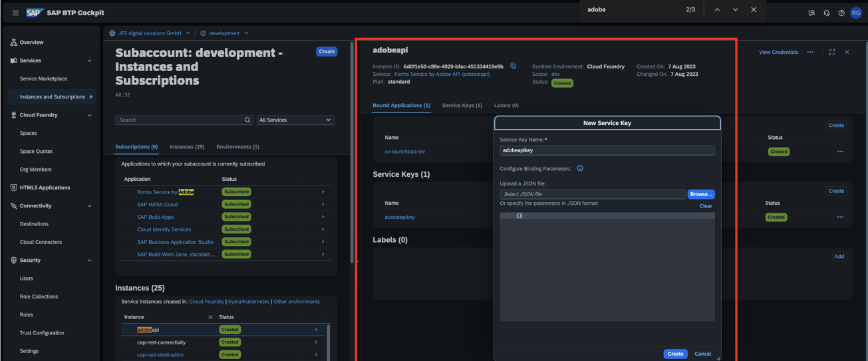Viewport: 868px width, 361px height.
Task: Click the search magnifier icon in instances search
Action: pyautogui.click(x=247, y=120)
